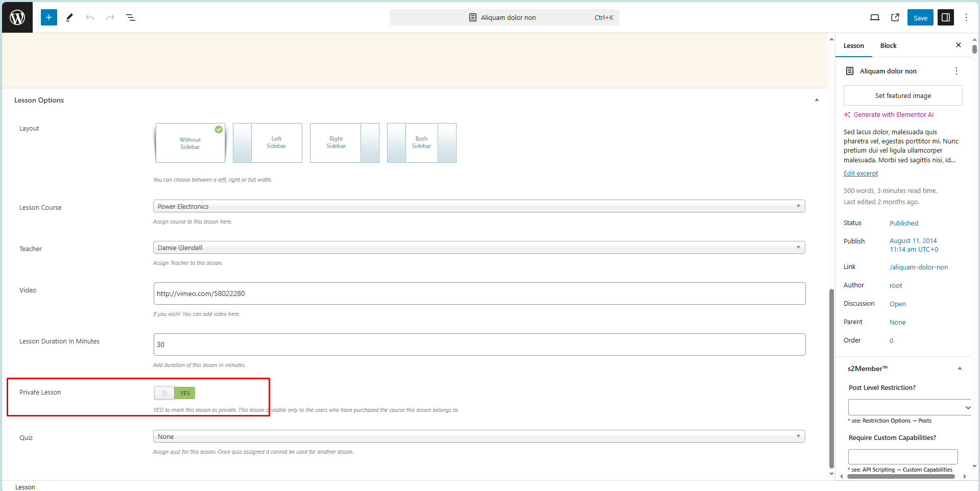Switch to the Block tab
980x491 pixels.
(x=888, y=45)
